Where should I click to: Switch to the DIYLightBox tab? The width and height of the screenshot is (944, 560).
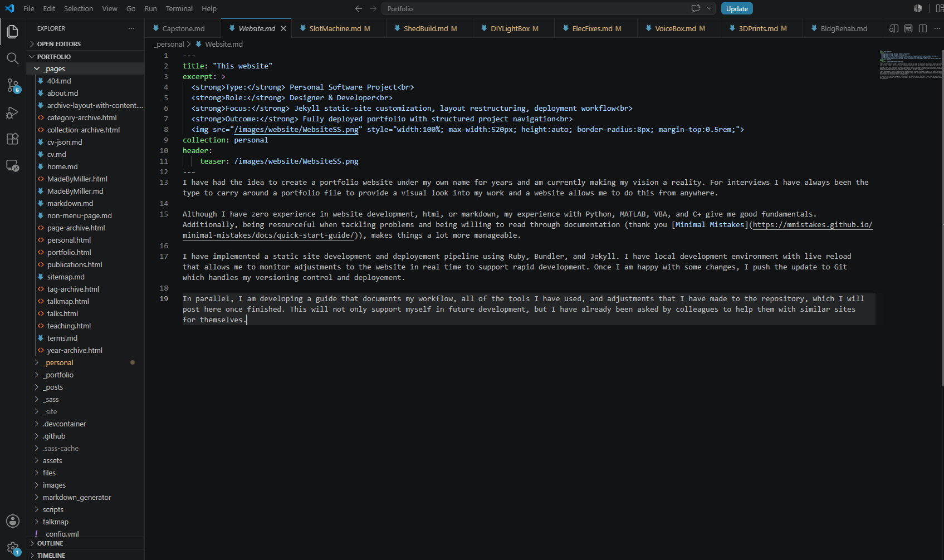point(513,28)
